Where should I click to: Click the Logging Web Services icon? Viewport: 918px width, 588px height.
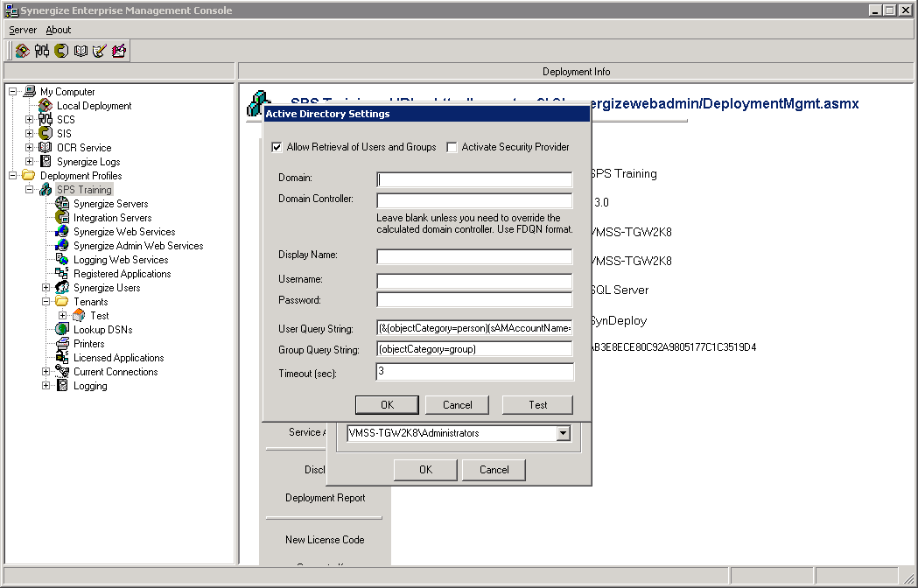[x=62, y=260]
